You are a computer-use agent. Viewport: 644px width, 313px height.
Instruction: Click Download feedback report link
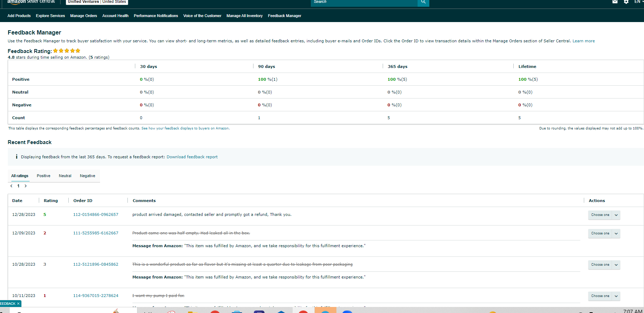pyautogui.click(x=192, y=157)
